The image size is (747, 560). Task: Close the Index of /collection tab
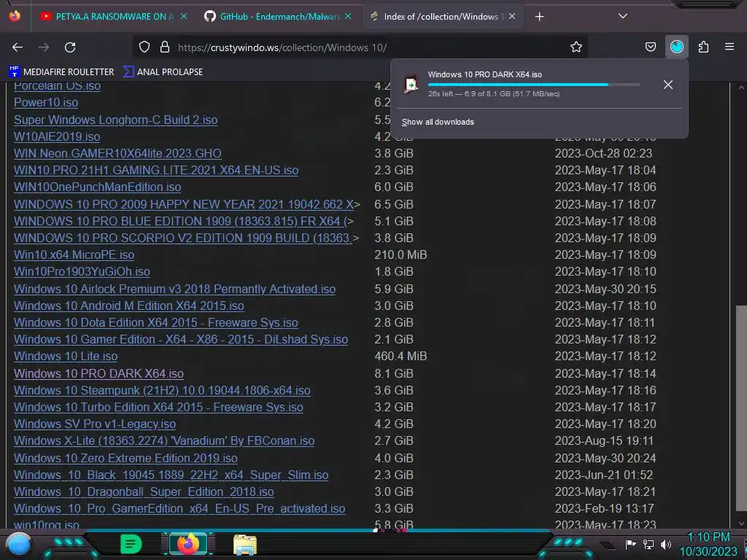click(512, 16)
